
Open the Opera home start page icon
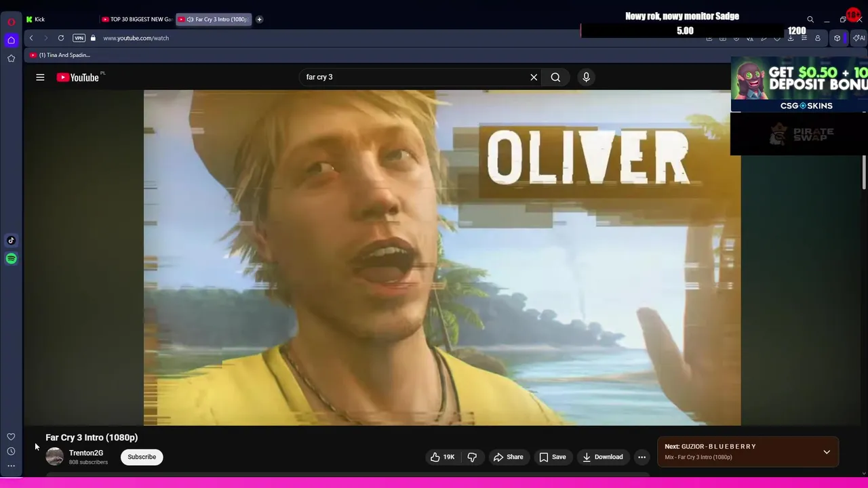pos(11,40)
